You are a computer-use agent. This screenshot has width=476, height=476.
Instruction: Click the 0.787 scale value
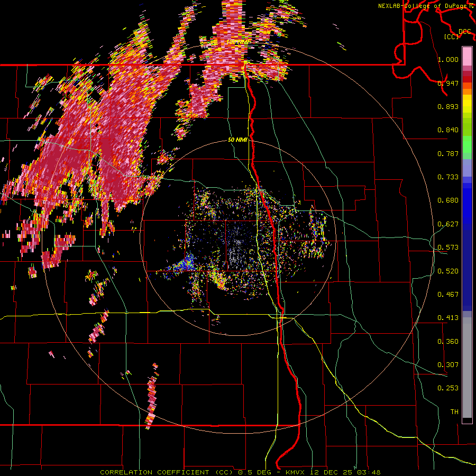[448, 153]
